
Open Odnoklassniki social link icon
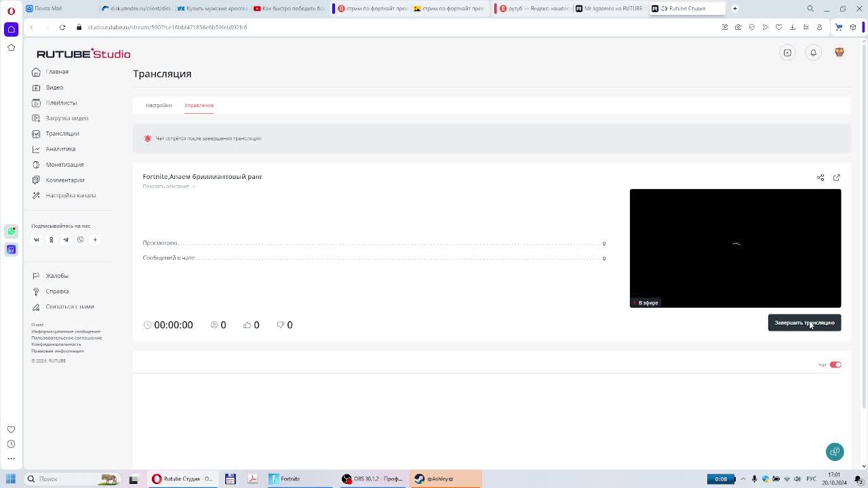click(51, 240)
